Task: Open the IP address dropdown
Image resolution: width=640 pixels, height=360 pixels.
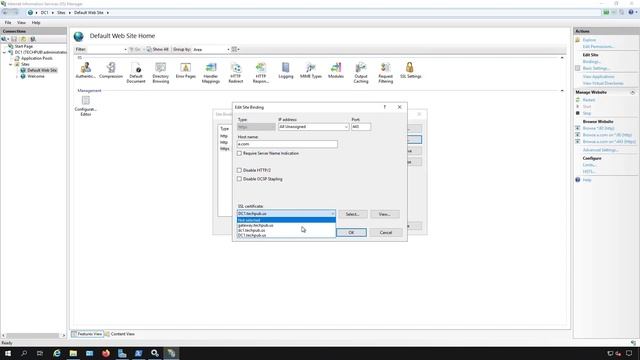Action: [x=346, y=127]
